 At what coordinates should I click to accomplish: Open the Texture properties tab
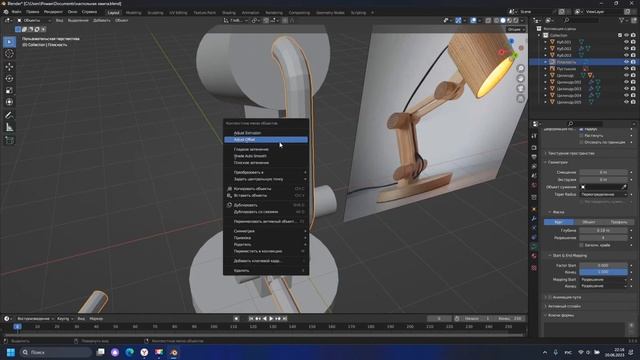point(534,268)
